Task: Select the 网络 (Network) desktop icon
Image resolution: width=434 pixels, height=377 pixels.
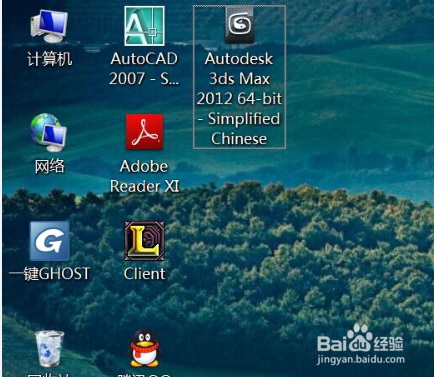Action: point(49,133)
